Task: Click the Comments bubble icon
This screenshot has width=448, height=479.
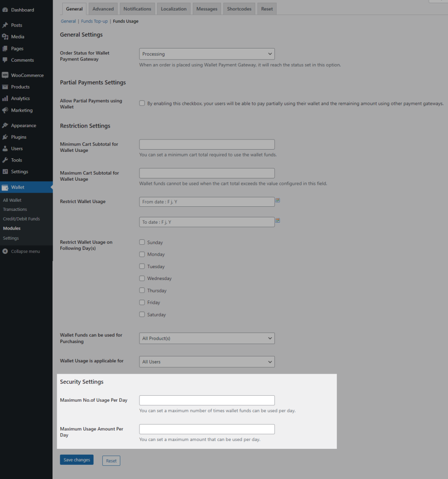Action: [x=5, y=60]
